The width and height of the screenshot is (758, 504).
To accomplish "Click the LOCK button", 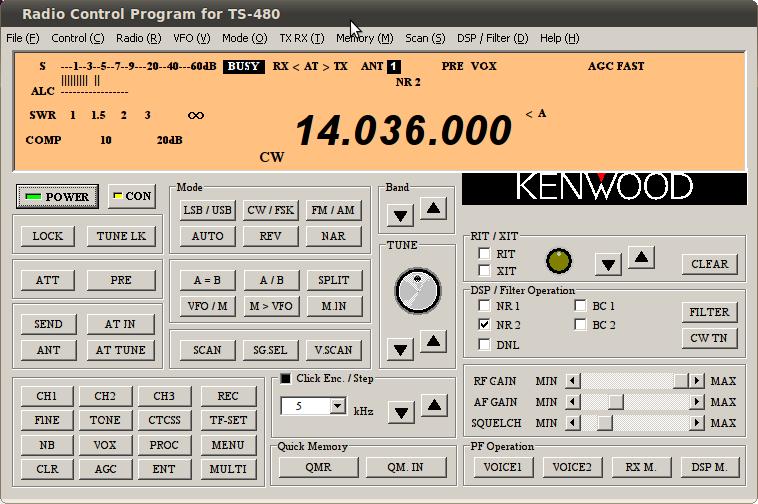I will tap(47, 236).
